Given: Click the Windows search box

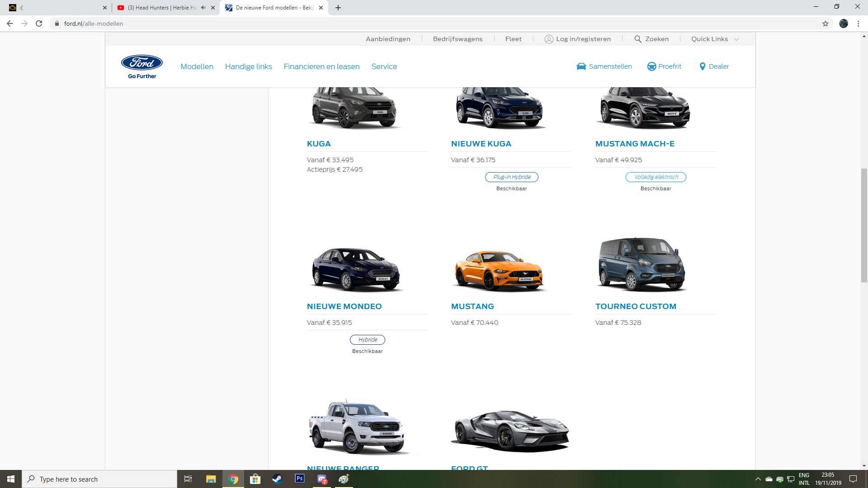Looking at the screenshot, I should click(99, 479).
